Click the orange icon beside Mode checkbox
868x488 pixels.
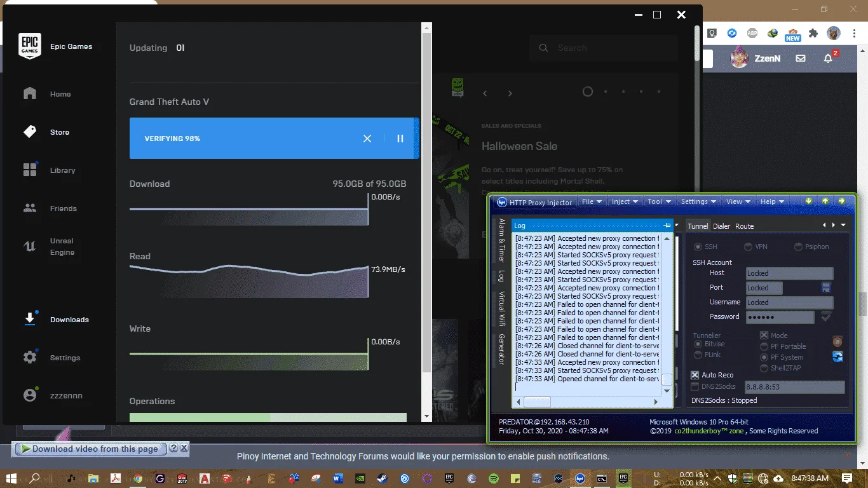point(837,341)
